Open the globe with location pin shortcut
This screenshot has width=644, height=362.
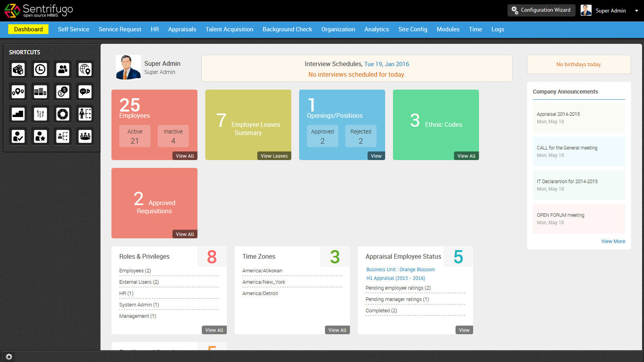85,70
